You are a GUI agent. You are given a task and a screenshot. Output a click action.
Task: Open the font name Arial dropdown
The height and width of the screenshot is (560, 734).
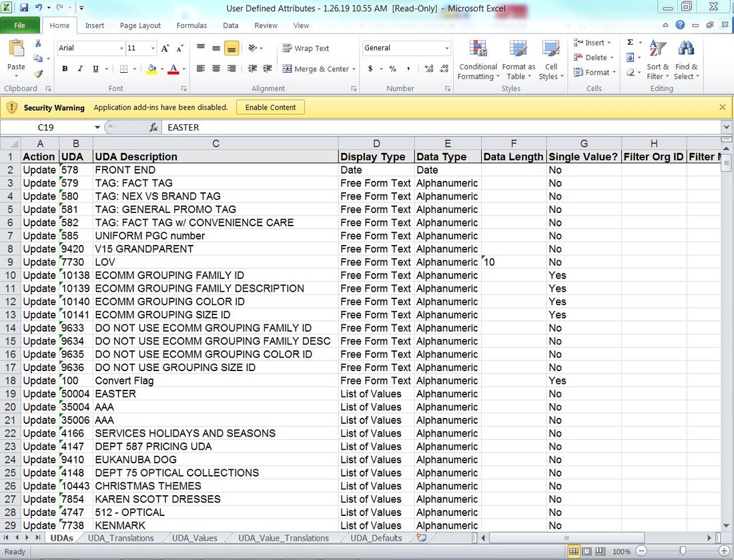121,48
